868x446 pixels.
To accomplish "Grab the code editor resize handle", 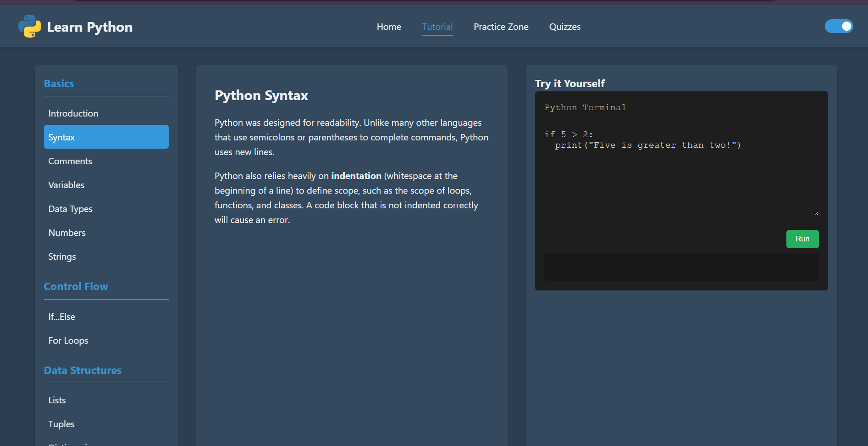I will [816, 213].
